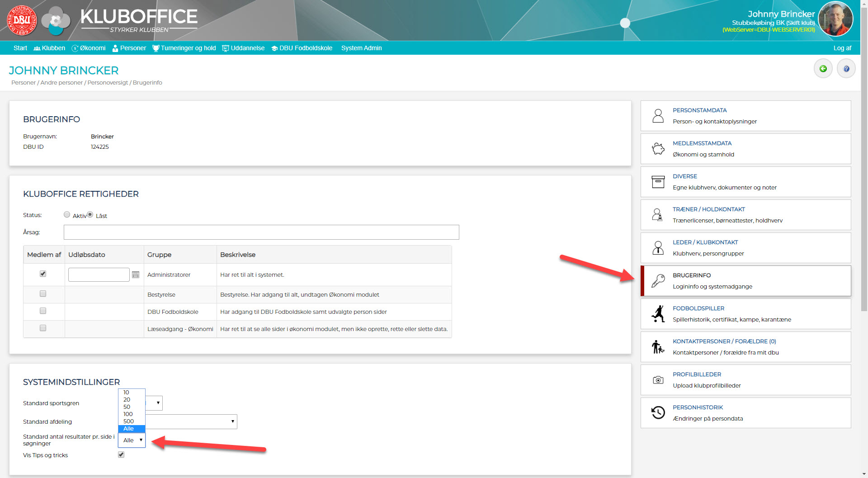Collapse the results per page dropdown
The width and height of the screenshot is (868, 478).
tap(132, 440)
